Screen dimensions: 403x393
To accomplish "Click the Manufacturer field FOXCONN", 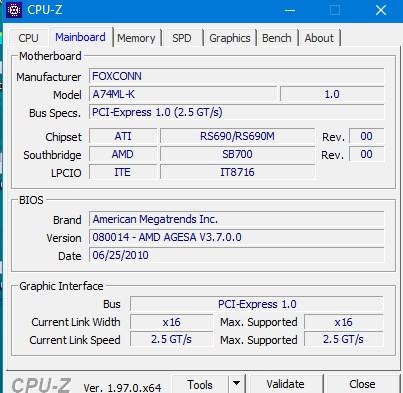I will [236, 76].
